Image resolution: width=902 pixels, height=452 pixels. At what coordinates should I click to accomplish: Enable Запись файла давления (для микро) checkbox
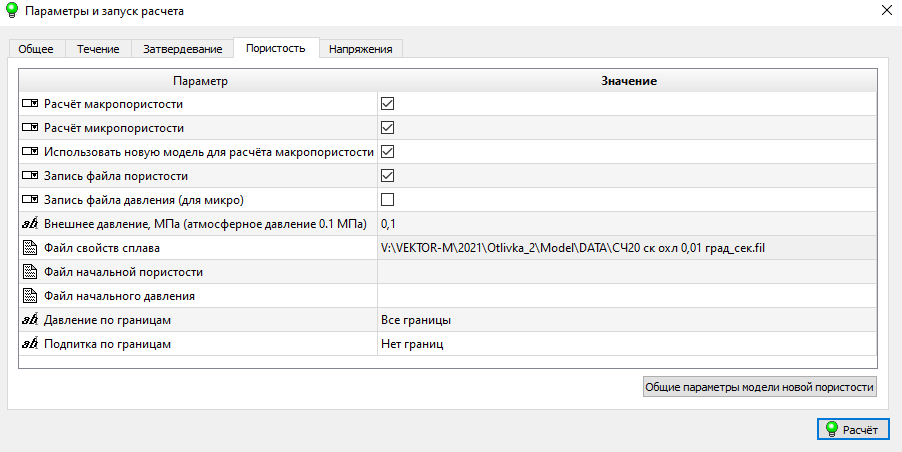click(387, 200)
